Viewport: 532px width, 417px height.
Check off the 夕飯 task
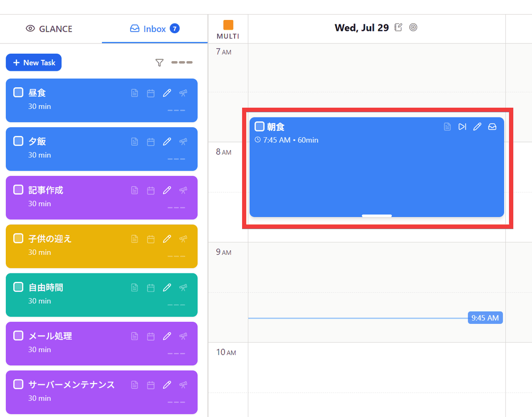[18, 141]
